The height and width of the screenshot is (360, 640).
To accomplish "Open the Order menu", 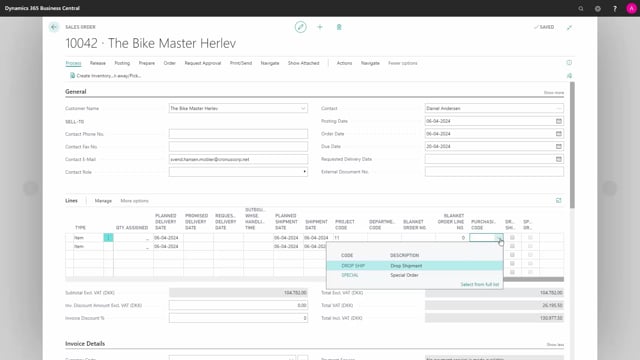I will click(x=169, y=63).
